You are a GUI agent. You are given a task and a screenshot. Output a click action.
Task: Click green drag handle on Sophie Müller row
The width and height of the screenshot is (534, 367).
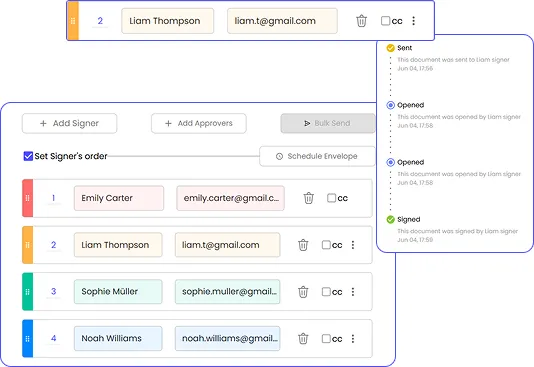[x=28, y=292]
